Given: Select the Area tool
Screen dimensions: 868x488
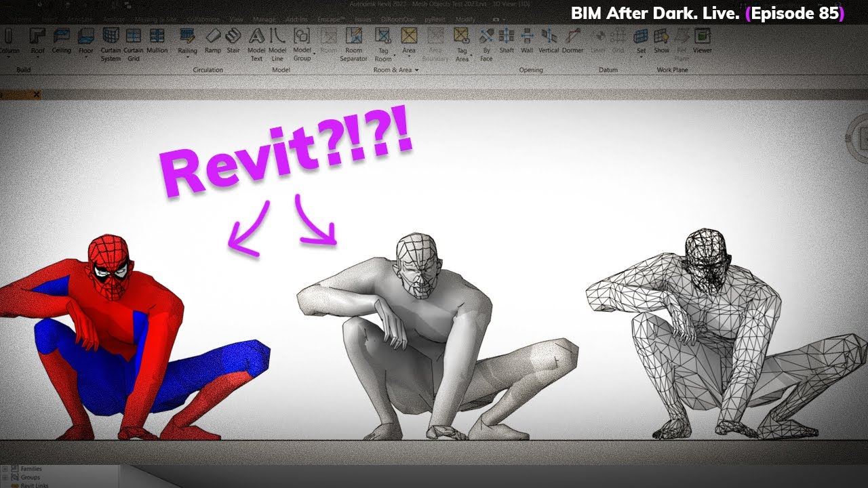Looking at the screenshot, I should point(409,41).
